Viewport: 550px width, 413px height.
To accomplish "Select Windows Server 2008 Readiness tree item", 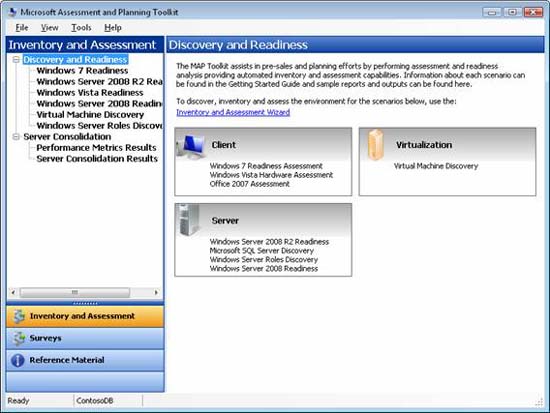I will coord(99,104).
